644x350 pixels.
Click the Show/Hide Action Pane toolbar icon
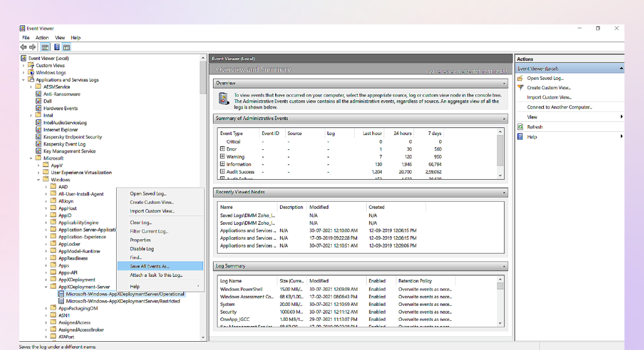[x=66, y=47]
